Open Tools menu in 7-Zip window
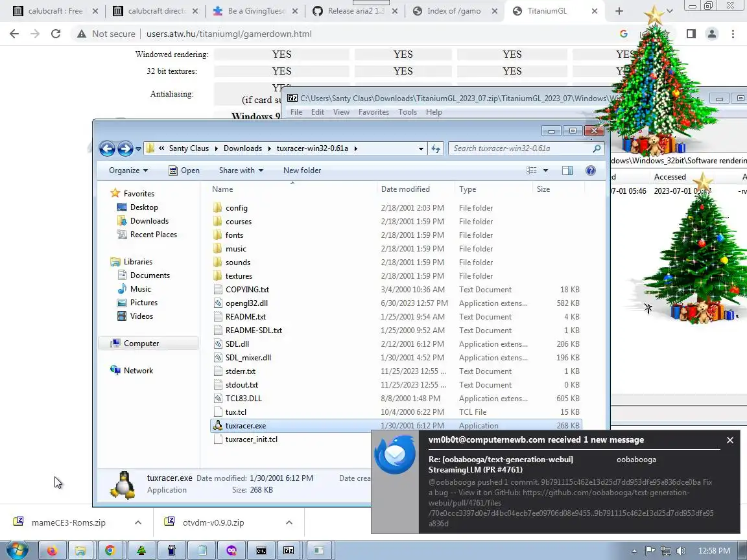 tap(407, 112)
